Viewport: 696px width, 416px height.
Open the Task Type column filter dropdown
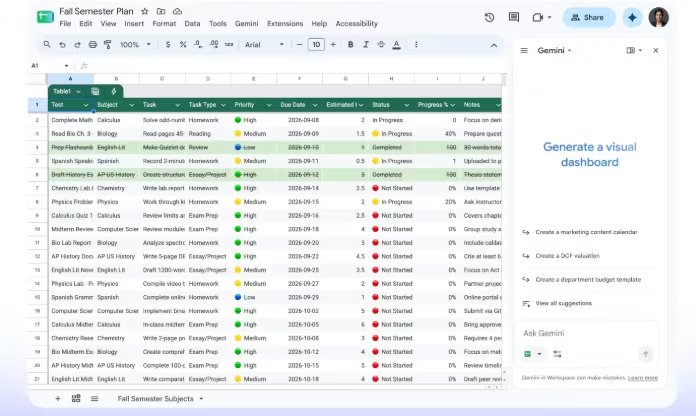pos(223,105)
